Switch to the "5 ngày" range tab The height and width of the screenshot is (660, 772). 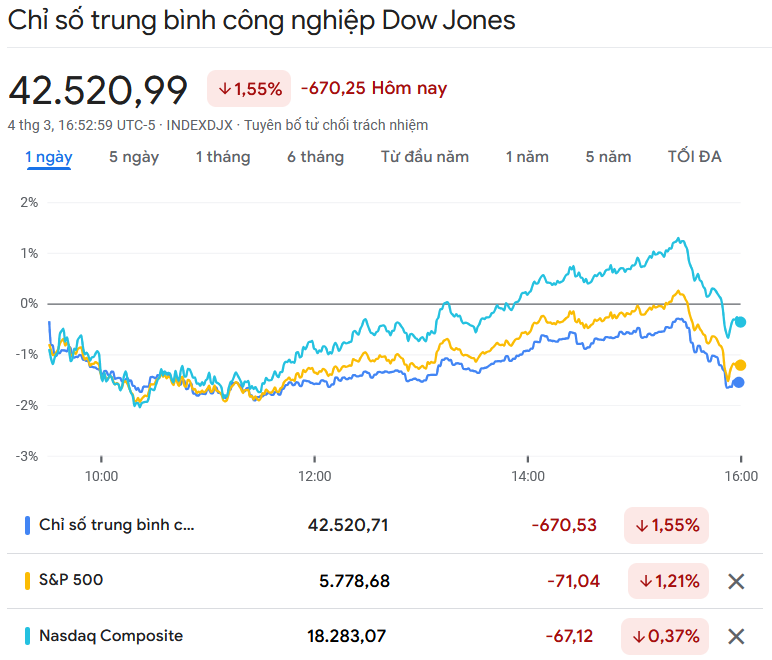[x=134, y=157]
